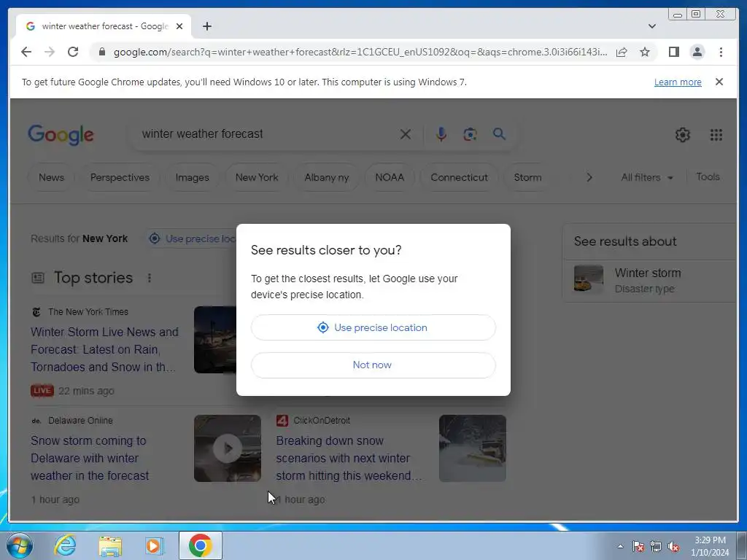Launch Internet Explorer from the taskbar

tap(65, 545)
